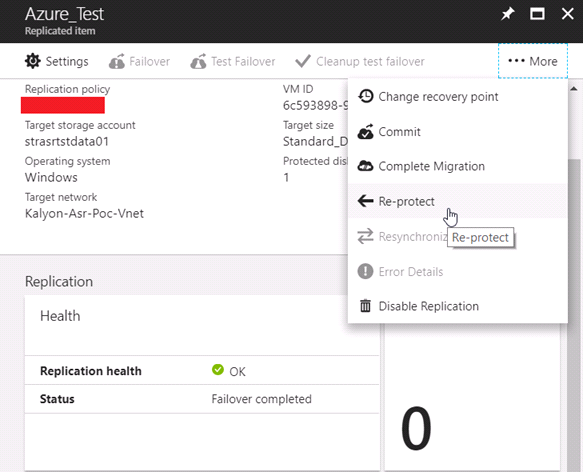This screenshot has width=583, height=472.
Task: Click the Resynchronize arrows icon
Action: pyautogui.click(x=365, y=236)
